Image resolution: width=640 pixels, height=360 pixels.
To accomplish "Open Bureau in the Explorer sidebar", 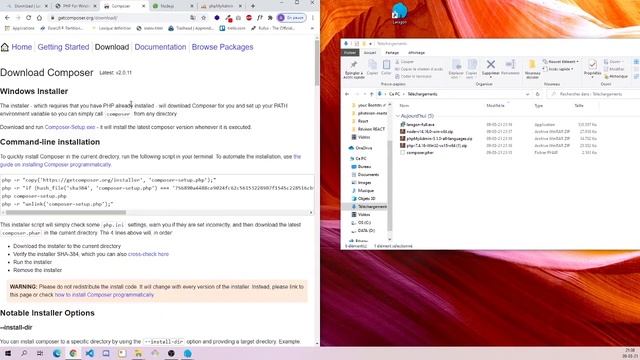I will click(361, 167).
